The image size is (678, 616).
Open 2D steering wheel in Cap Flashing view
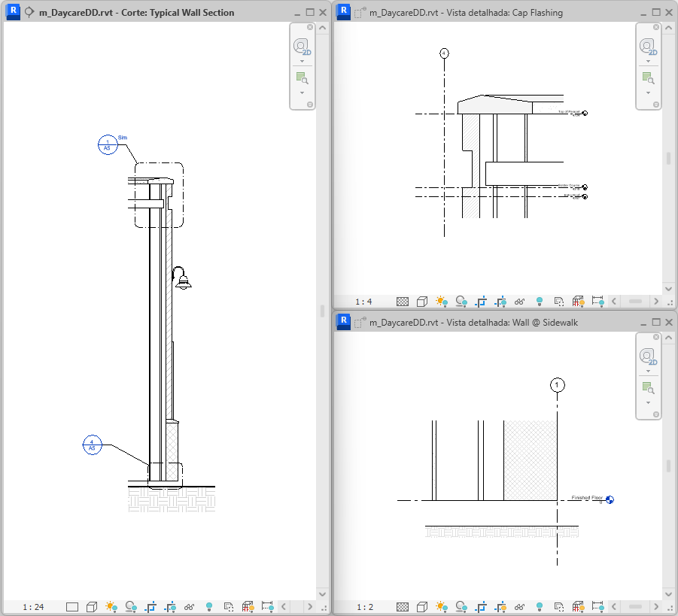pos(648,46)
